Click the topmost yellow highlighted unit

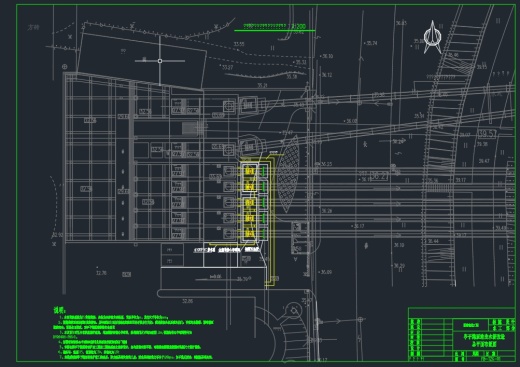(x=249, y=171)
